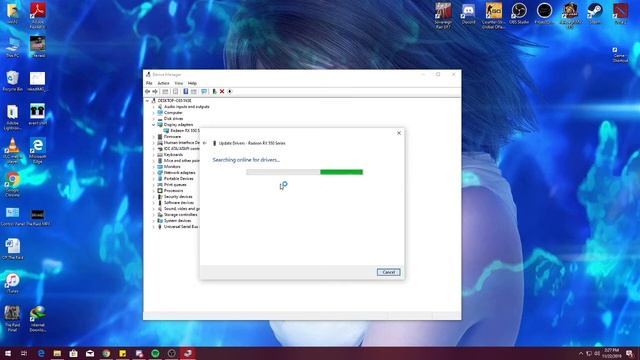Cancel the driver search
The width and height of the screenshot is (640, 360).
388,272
